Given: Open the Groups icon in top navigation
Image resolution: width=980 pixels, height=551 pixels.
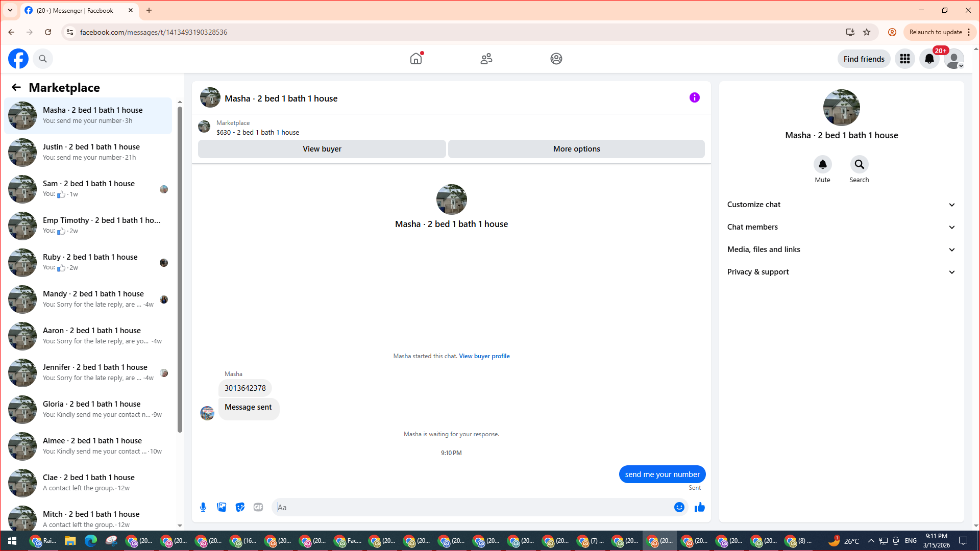Looking at the screenshot, I should (556, 59).
